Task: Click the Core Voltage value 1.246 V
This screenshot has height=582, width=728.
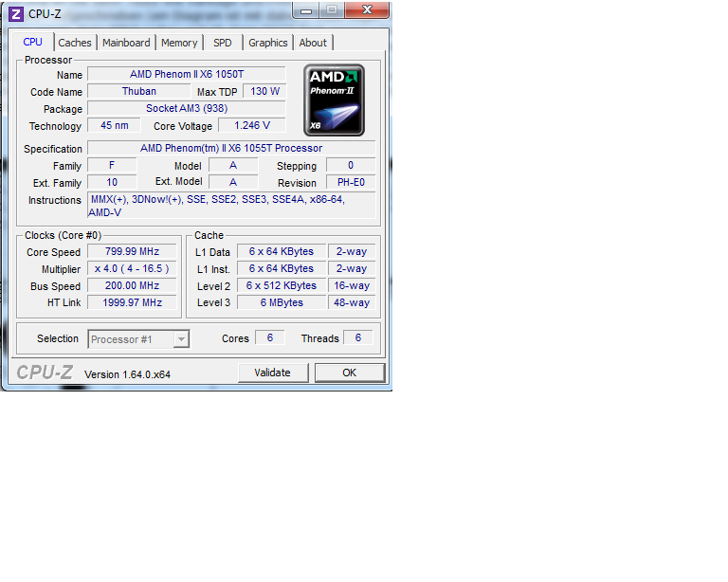Action: (x=252, y=125)
